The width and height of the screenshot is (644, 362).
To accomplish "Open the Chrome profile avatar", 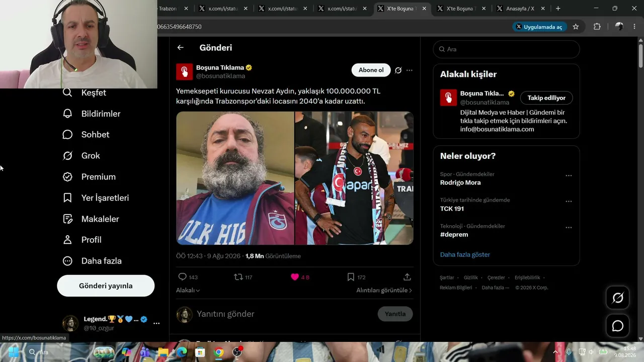I will click(619, 27).
